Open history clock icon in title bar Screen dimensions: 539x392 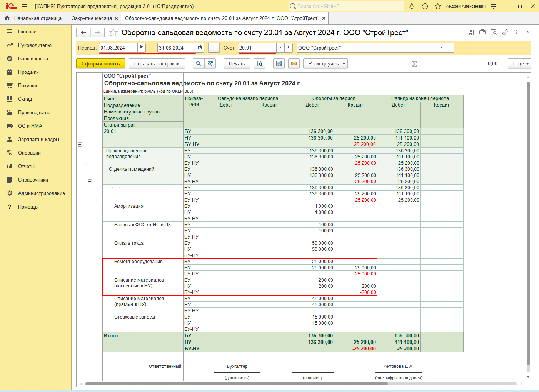(x=425, y=6)
